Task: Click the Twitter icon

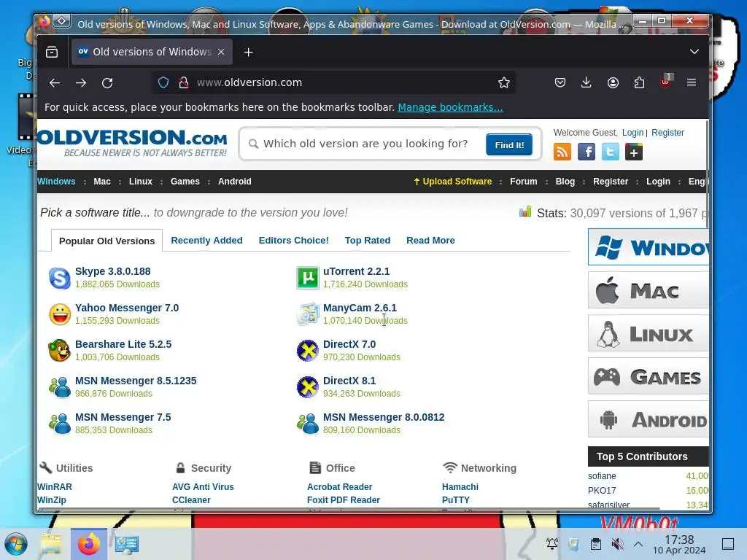Action: (611, 152)
